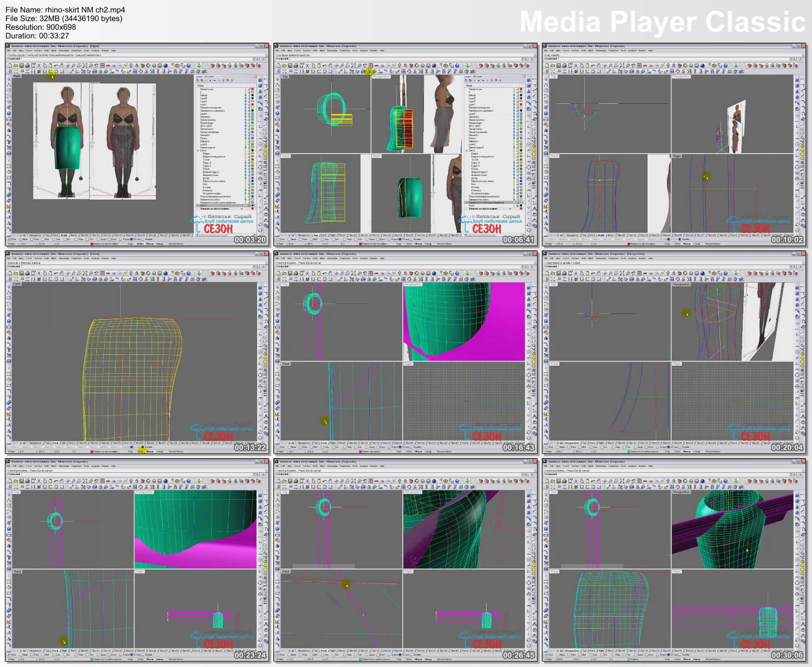Open Front viewport title menu in 00:13:22 frame

[x=16, y=284]
